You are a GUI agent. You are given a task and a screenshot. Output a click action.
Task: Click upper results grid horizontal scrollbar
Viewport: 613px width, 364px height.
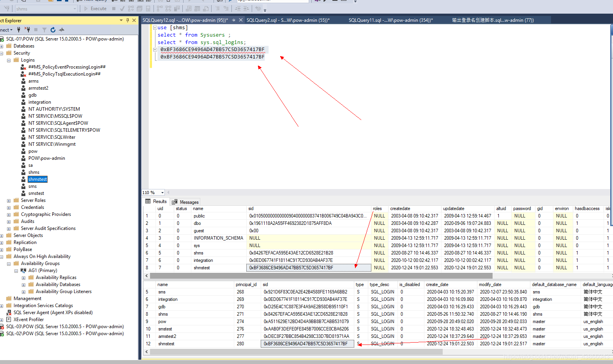pyautogui.click(x=322, y=276)
